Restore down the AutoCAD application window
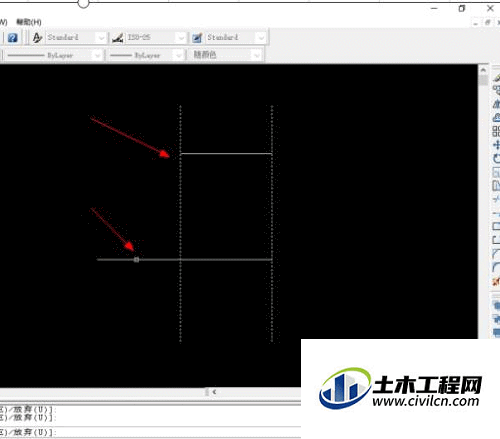500x439 pixels. (x=462, y=9)
